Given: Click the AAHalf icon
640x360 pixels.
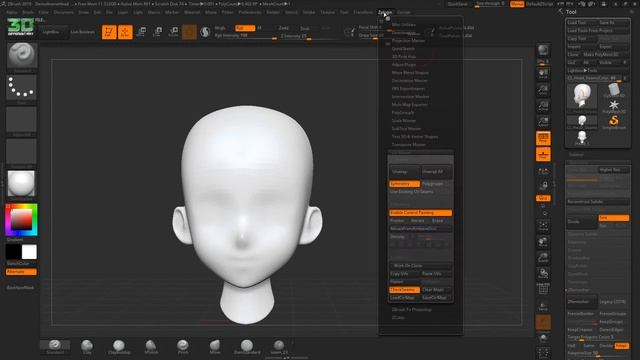Looking at the screenshot, I should (543, 122).
